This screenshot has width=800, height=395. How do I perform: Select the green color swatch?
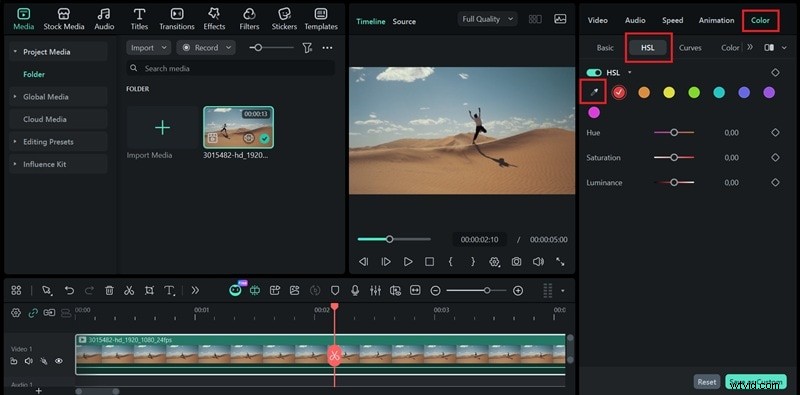click(x=694, y=92)
